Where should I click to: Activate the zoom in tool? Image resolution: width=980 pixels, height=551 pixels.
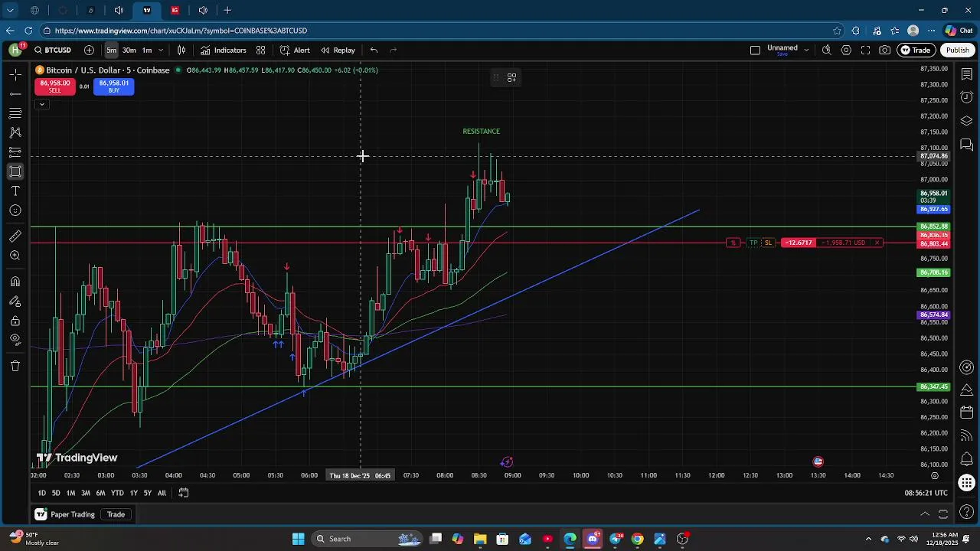(x=15, y=256)
